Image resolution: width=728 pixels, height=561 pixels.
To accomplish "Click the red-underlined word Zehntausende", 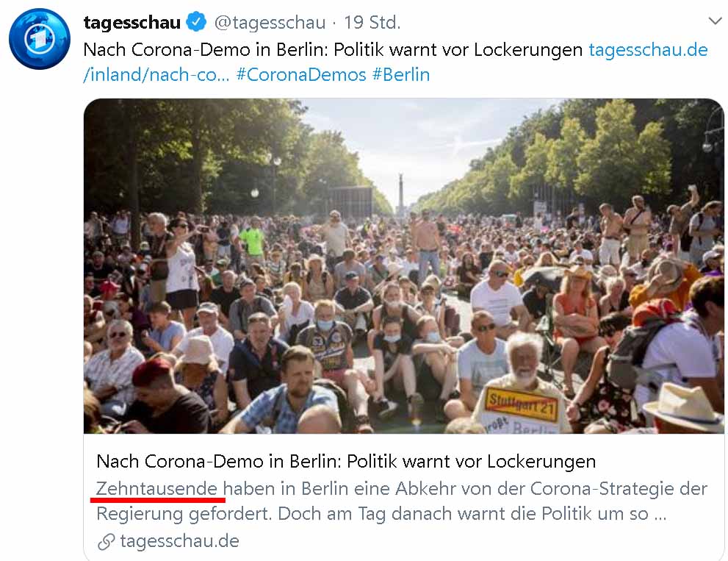I will (x=156, y=488).
